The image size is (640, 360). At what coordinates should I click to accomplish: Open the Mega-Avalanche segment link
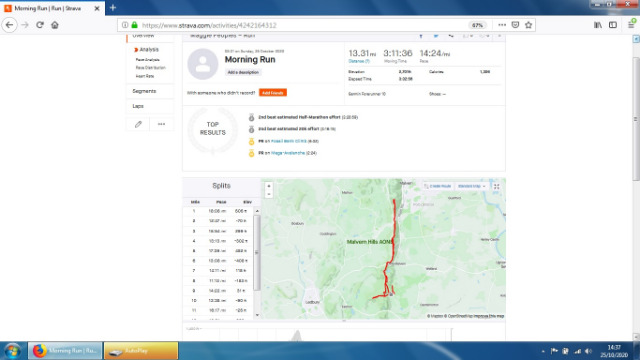click(288, 153)
